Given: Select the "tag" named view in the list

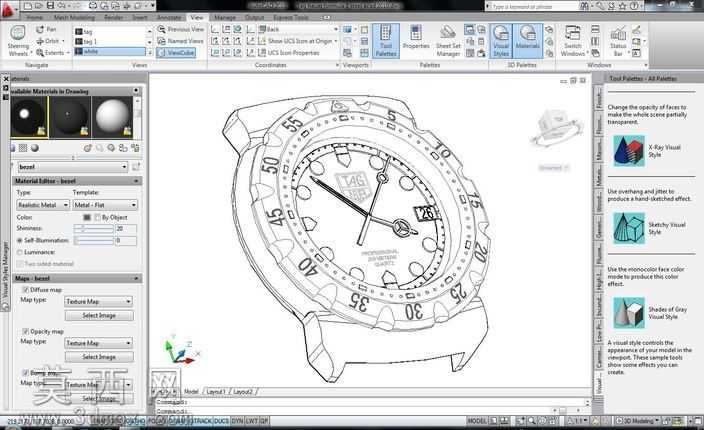Looking at the screenshot, I should (x=110, y=31).
